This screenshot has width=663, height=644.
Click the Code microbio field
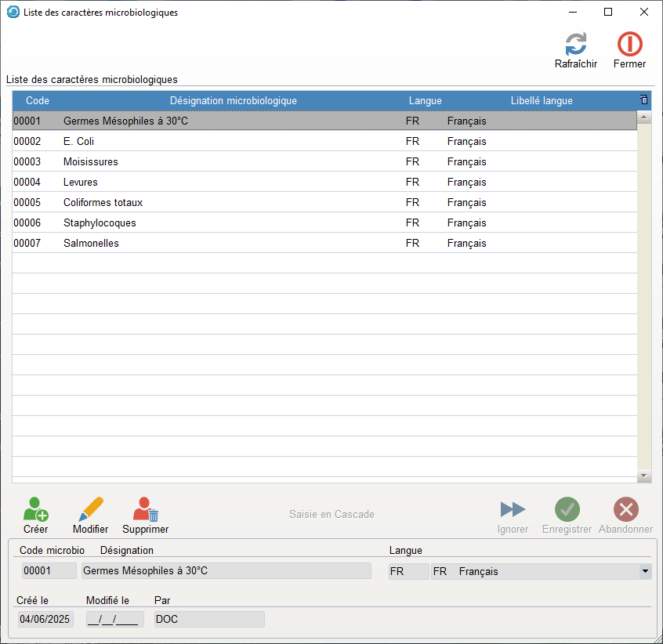[x=49, y=572]
